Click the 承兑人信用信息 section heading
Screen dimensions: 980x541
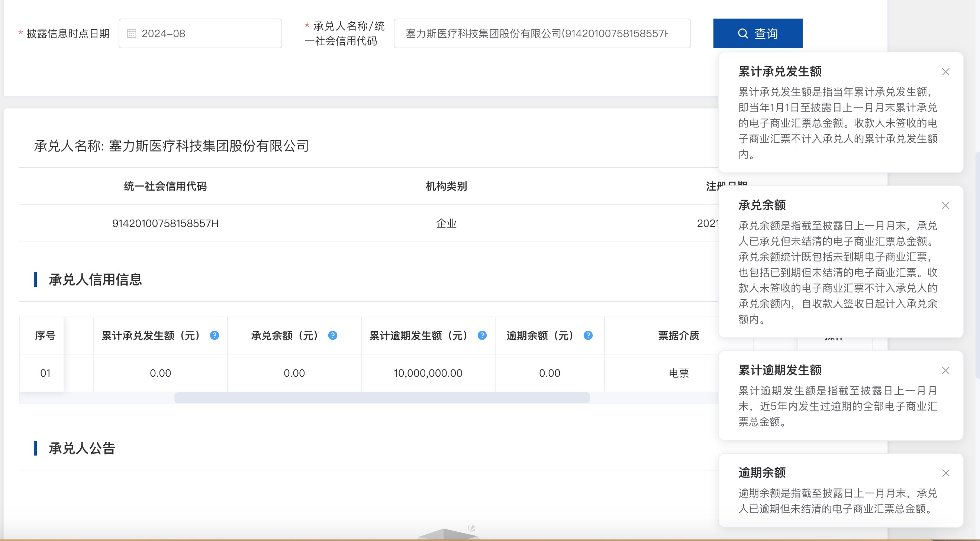[x=95, y=280]
